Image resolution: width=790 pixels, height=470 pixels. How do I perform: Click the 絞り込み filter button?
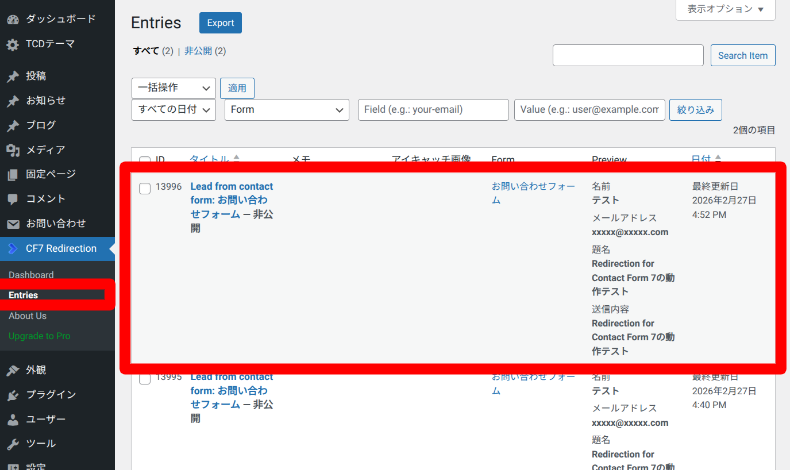tap(695, 110)
